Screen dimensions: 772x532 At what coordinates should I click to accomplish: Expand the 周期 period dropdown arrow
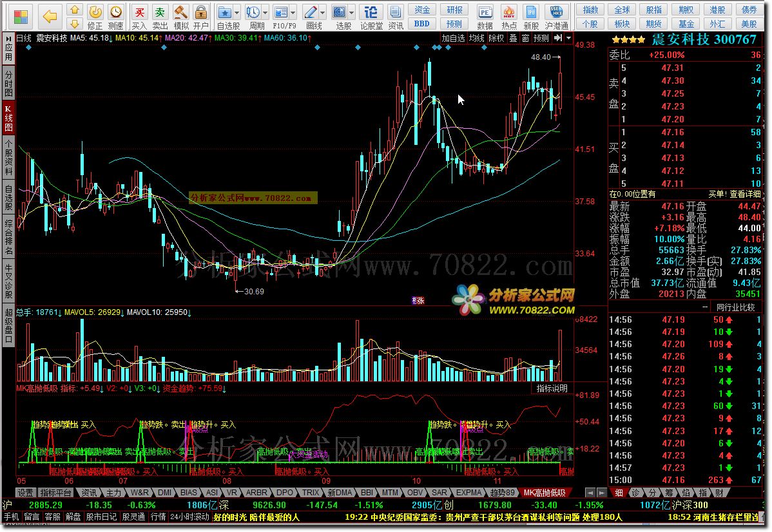(x=265, y=12)
